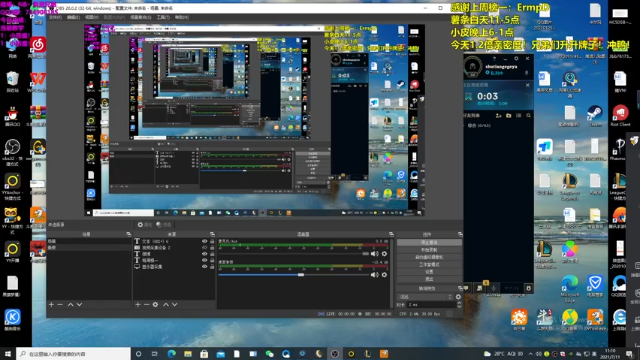Open the missions icon with the yellow badge

[480, 287]
